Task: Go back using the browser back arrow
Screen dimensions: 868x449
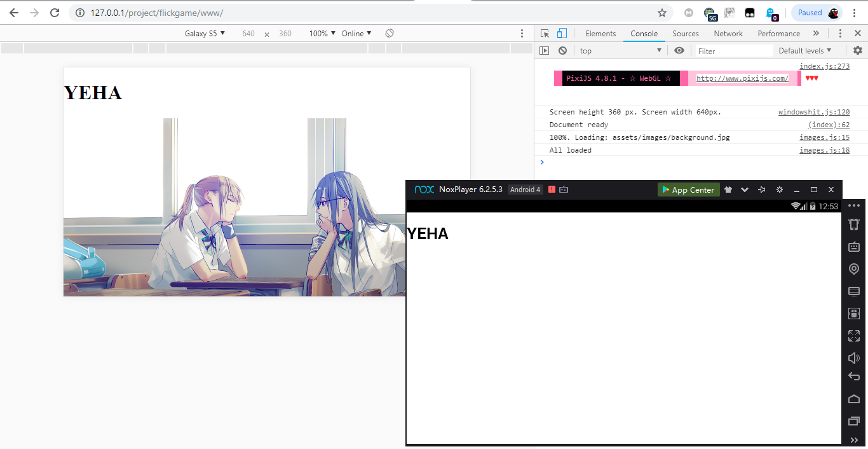Action: (14, 13)
